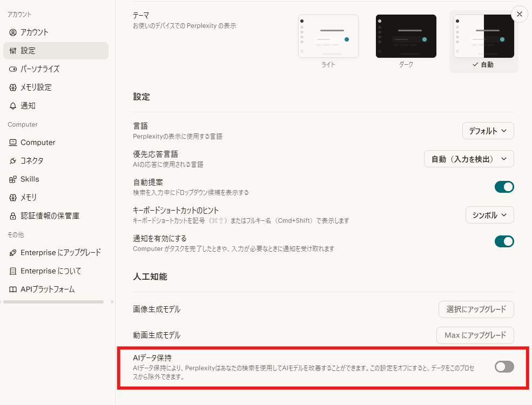Screen dimensions: 532x405
Task: Click the brain icon beside メモリ
Action: pyautogui.click(x=13, y=198)
